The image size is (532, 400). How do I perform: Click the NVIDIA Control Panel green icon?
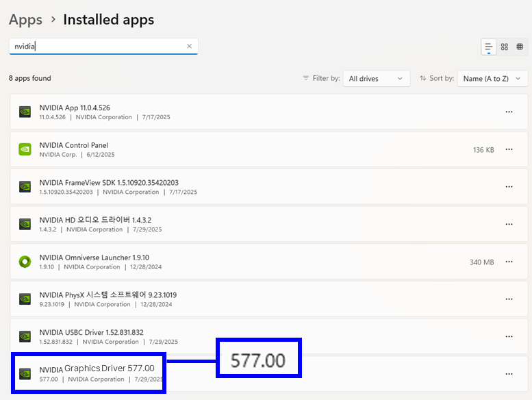pyautogui.click(x=25, y=149)
